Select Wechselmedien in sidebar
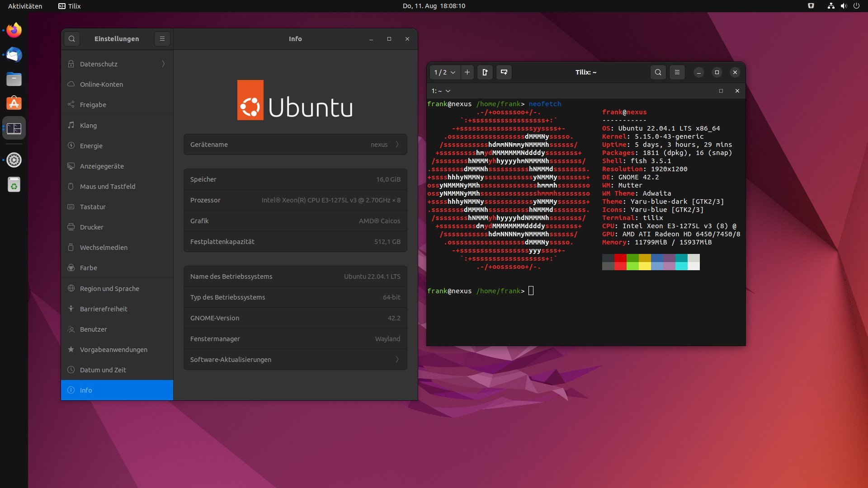The height and width of the screenshot is (488, 868). click(x=117, y=248)
